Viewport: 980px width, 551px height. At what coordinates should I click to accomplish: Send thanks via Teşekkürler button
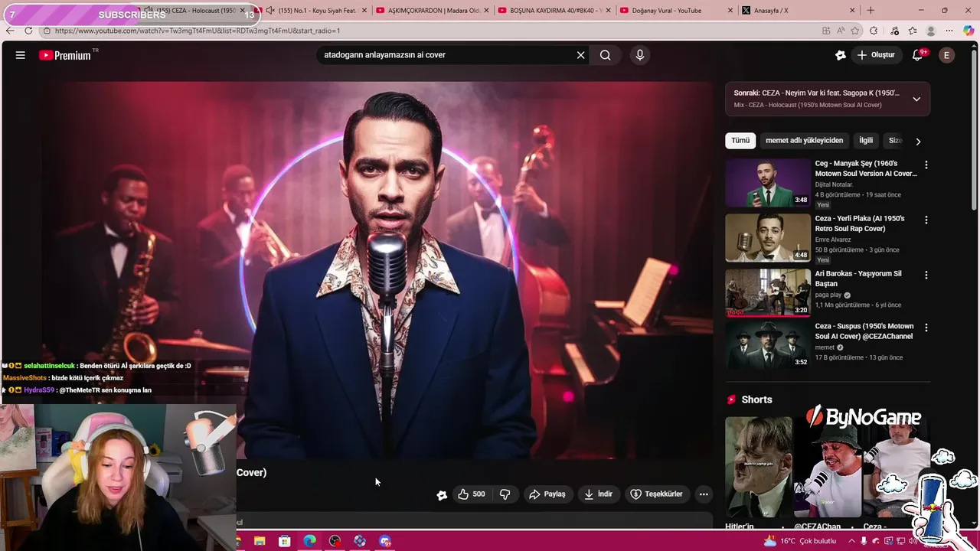(x=656, y=494)
